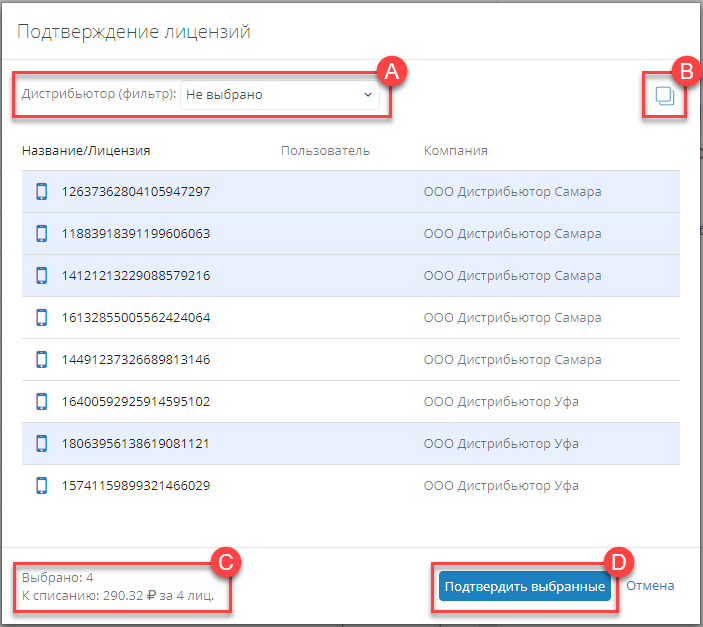
Task: Click the Пользователь column header
Action: [325, 151]
